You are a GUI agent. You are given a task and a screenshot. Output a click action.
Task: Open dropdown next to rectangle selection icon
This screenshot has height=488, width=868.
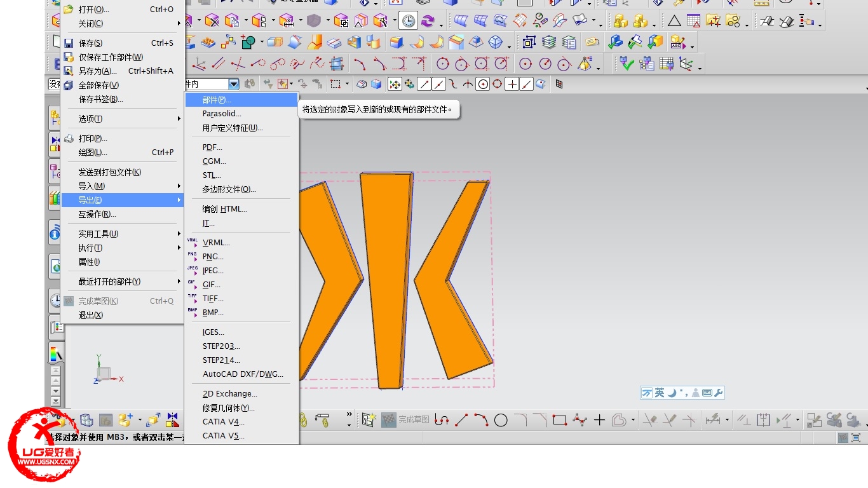(x=347, y=84)
